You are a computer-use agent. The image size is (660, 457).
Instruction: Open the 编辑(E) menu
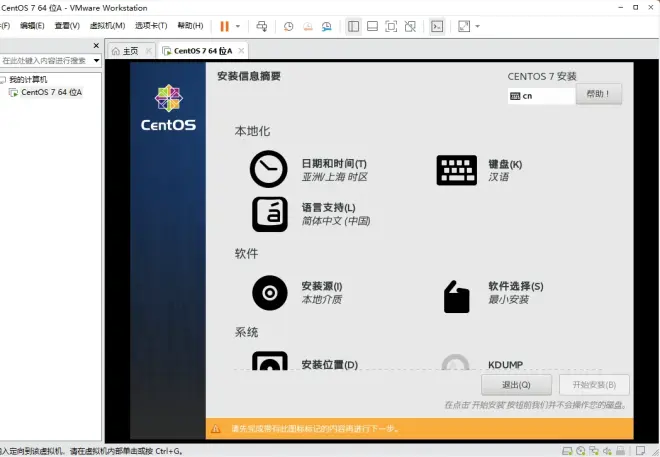pos(32,26)
